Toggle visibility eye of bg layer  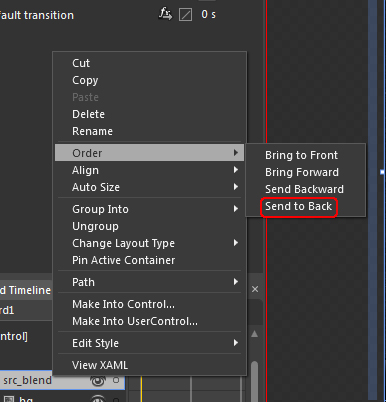coord(98,398)
